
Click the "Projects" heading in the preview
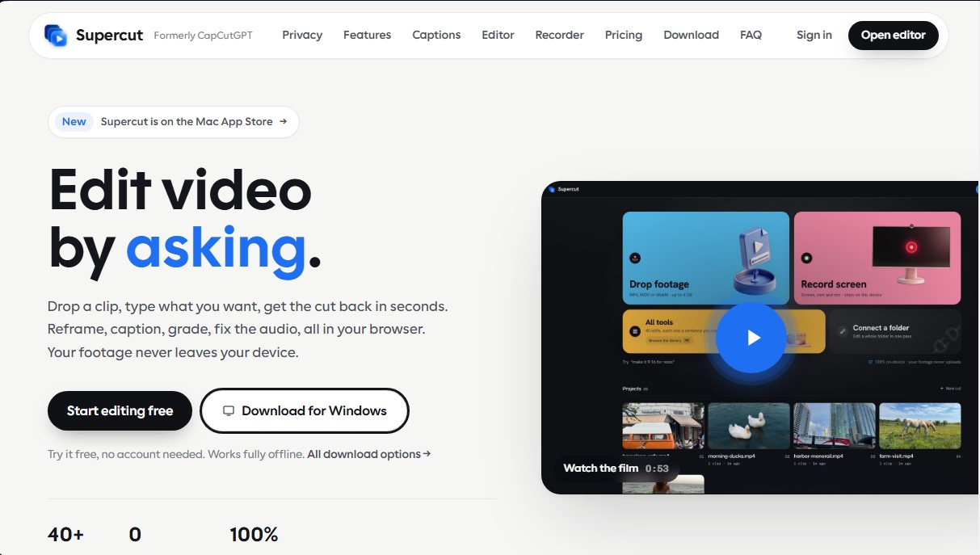pyautogui.click(x=632, y=389)
